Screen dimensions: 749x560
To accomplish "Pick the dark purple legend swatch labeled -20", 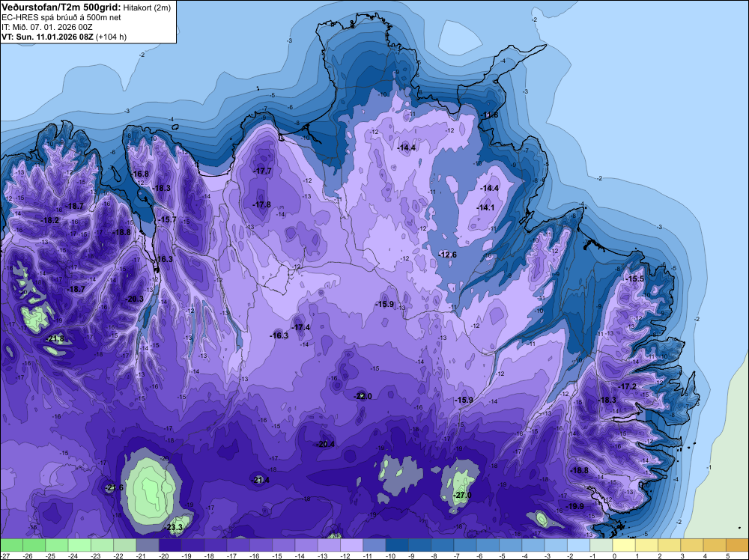I will click(170, 545).
